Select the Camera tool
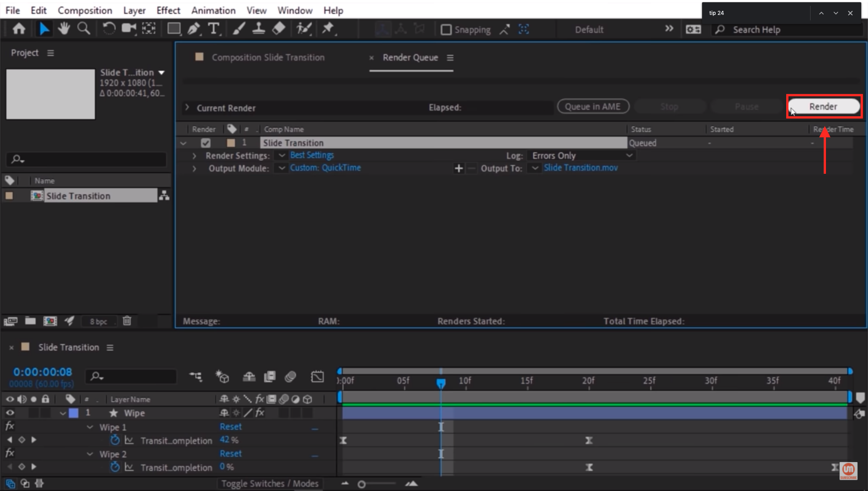This screenshot has width=868, height=491. [x=129, y=29]
